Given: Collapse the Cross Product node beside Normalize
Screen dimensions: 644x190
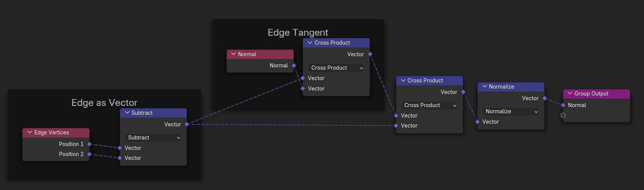Looking at the screenshot, I should point(403,80).
